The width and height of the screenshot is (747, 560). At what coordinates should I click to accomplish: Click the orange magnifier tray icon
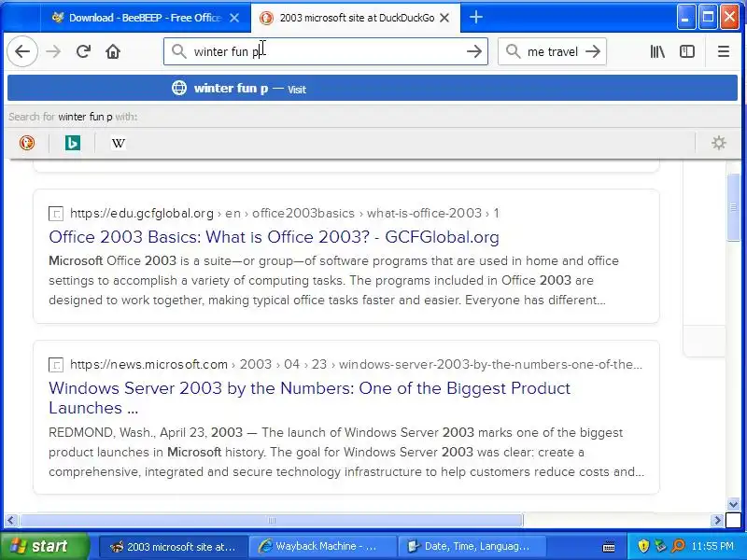tap(678, 546)
